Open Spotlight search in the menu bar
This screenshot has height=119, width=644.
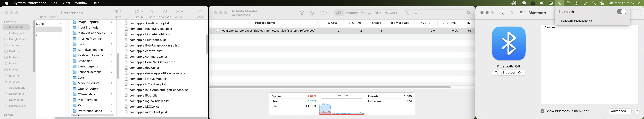pos(594,3)
